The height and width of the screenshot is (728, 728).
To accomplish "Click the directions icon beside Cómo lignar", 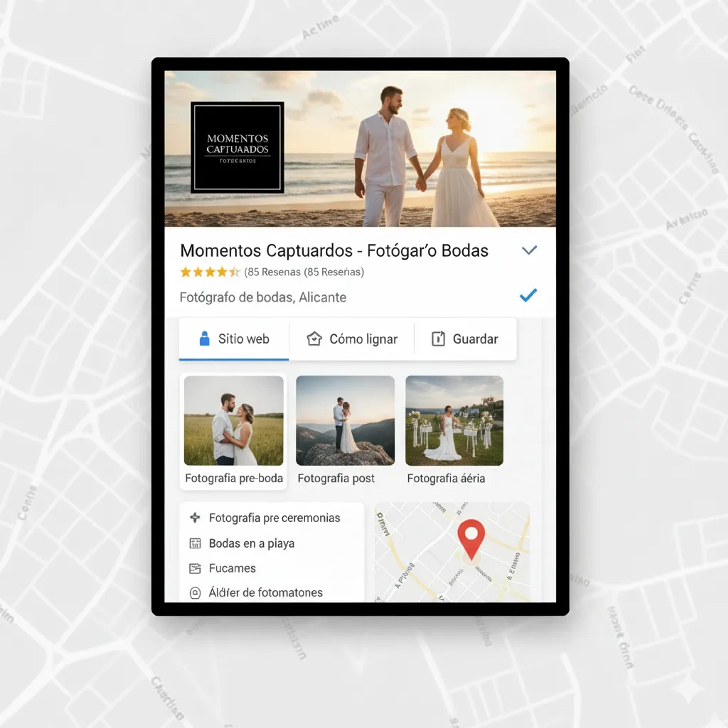I will [314, 338].
